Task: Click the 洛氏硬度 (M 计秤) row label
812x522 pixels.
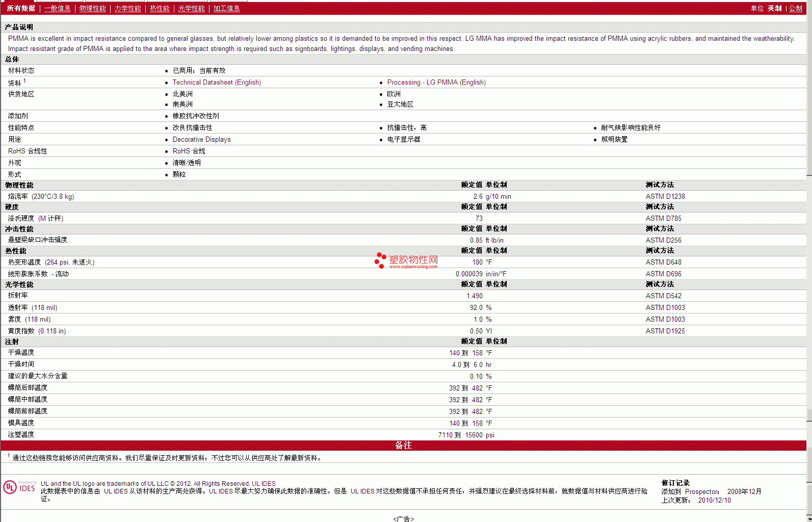Action: click(36, 218)
